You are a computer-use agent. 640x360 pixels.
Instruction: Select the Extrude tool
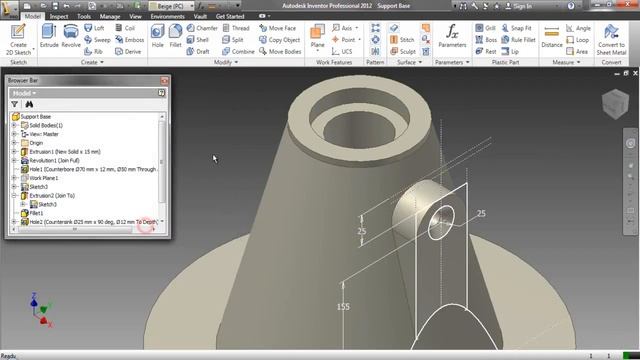coord(49,36)
